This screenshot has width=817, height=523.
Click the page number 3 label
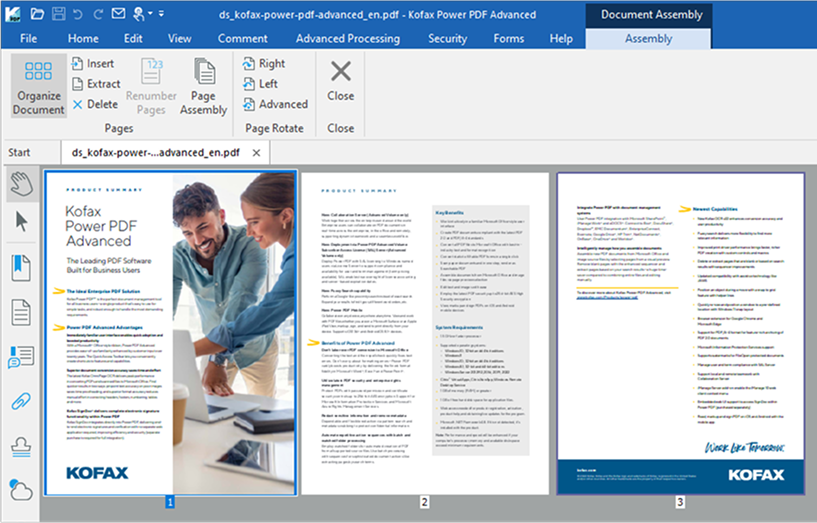coord(680,502)
